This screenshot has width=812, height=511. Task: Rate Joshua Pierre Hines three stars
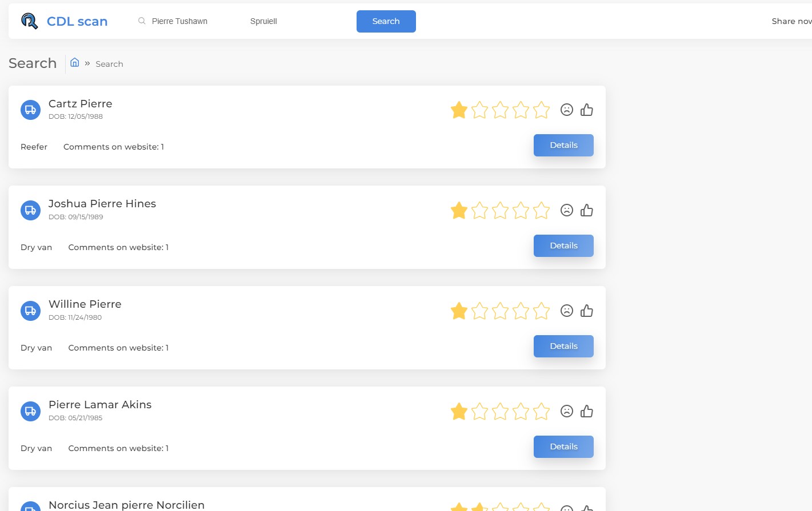click(x=500, y=210)
